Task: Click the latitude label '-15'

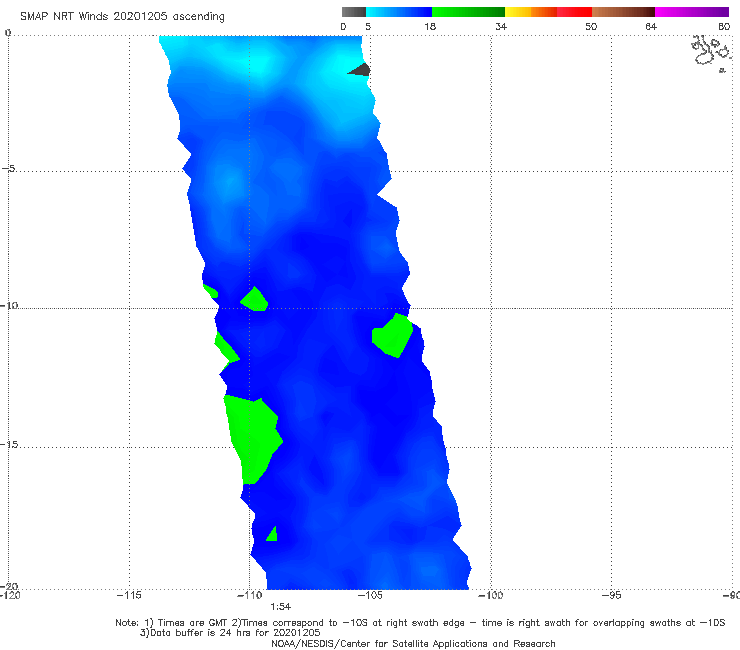Action: (x=9, y=444)
